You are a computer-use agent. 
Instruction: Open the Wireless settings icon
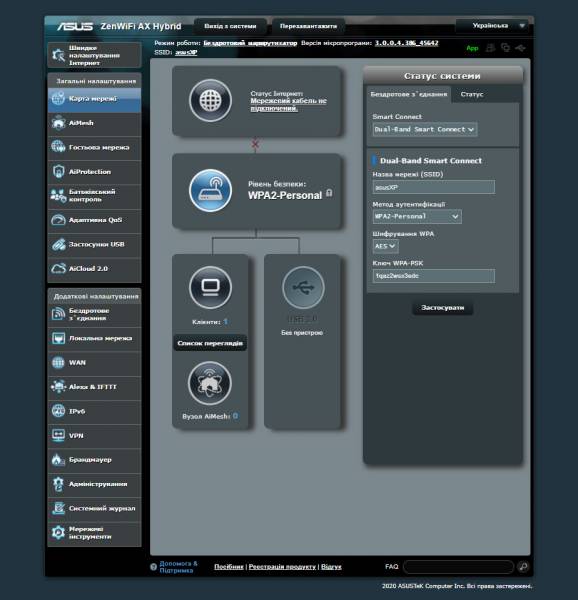click(x=59, y=314)
